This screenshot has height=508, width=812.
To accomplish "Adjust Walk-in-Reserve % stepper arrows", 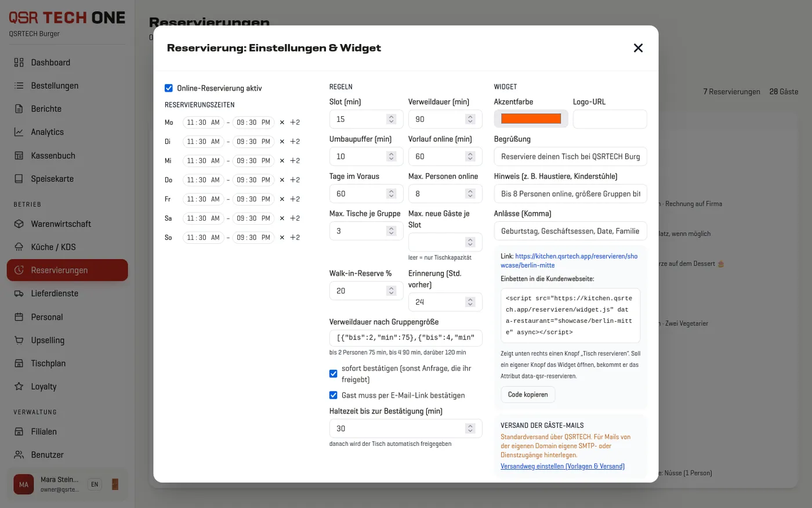I will coord(391,291).
